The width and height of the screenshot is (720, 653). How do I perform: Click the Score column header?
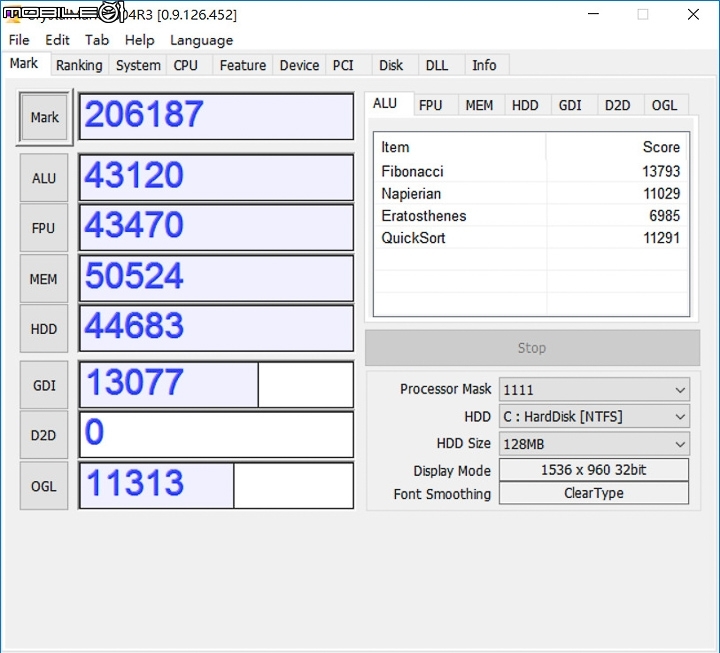point(618,147)
